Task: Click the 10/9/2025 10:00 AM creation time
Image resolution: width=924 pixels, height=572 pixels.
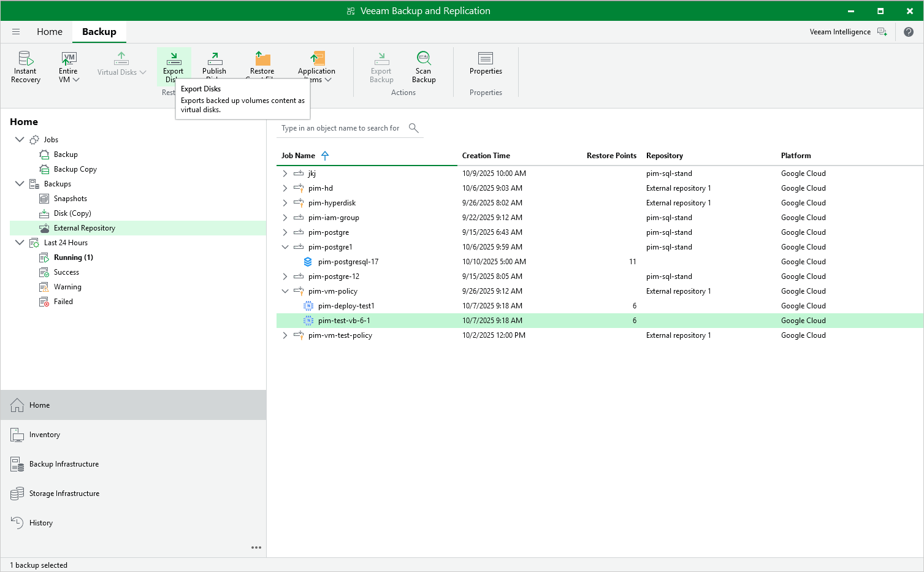Action: [494, 174]
